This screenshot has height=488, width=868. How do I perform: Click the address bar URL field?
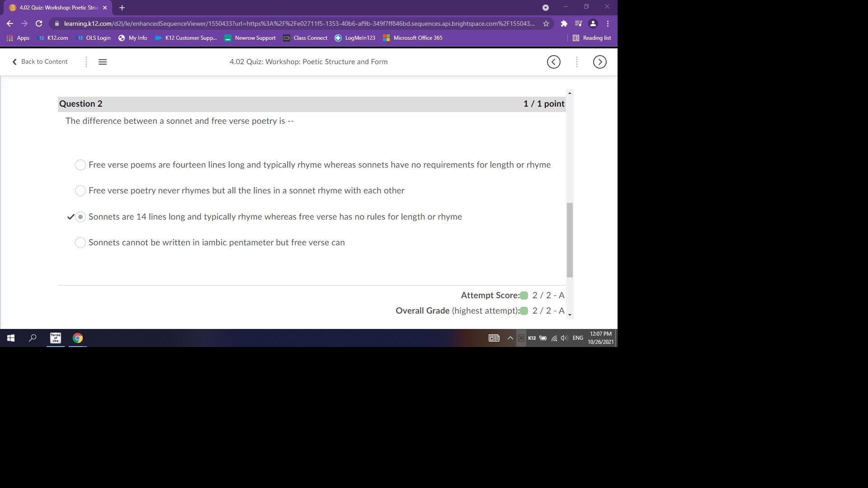[x=298, y=23]
